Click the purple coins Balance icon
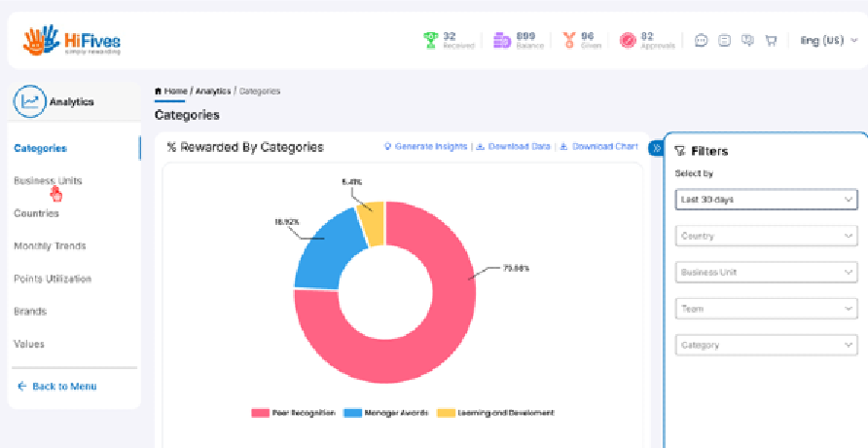This screenshot has height=448, width=868. point(501,41)
